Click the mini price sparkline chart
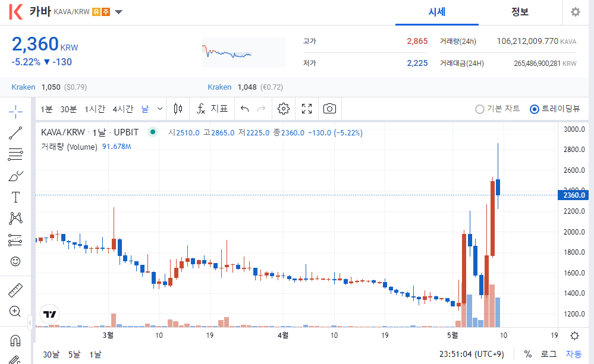The image size is (594, 364). tap(244, 52)
